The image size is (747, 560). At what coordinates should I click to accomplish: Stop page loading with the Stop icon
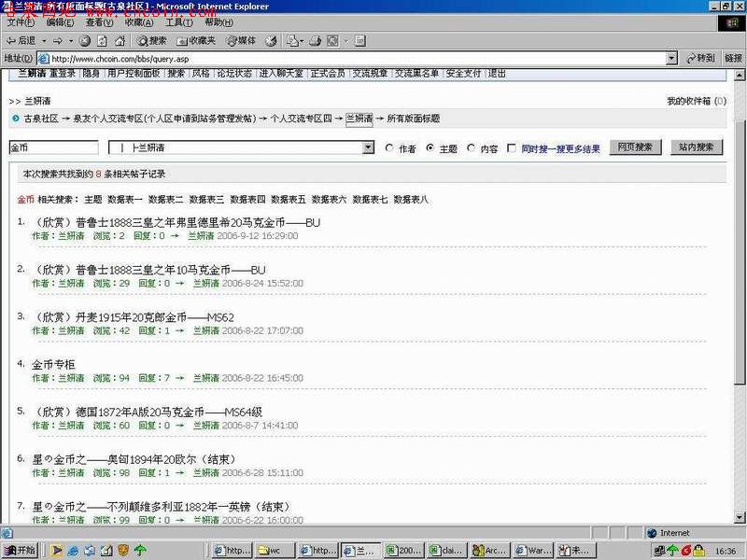pos(85,41)
